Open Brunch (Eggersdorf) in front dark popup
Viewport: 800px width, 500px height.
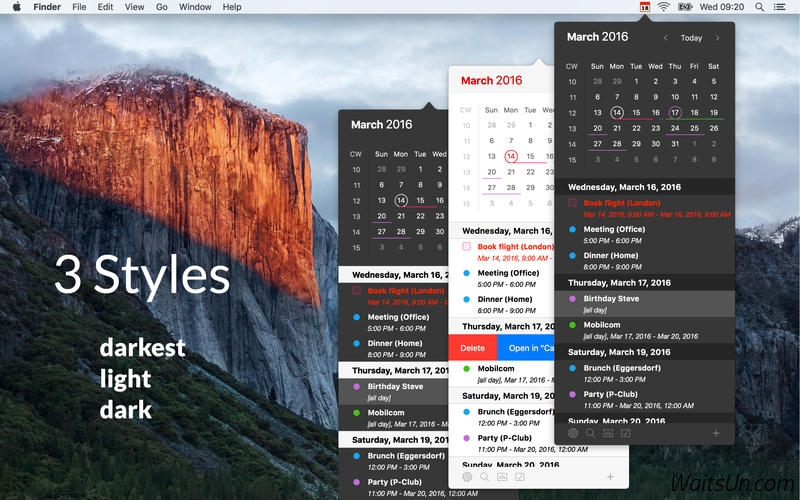[644, 373]
